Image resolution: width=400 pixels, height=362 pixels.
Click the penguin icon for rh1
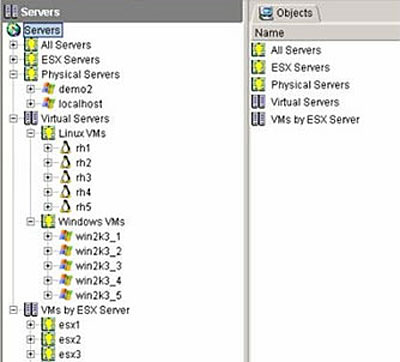pyautogui.click(x=66, y=148)
